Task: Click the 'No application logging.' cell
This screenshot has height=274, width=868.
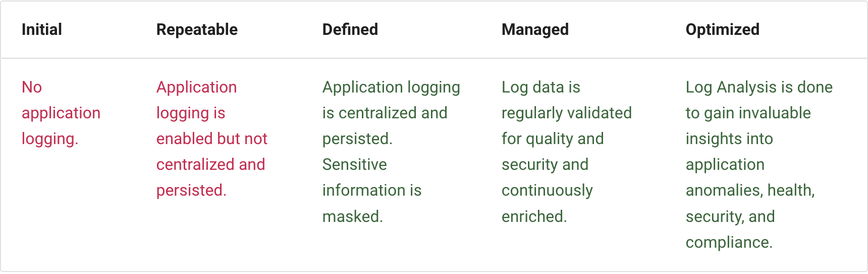Action: click(x=61, y=113)
